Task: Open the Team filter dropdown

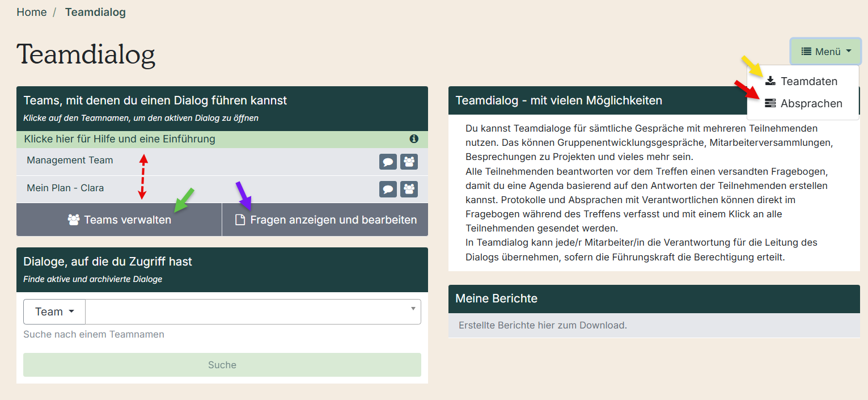Action: coord(54,311)
